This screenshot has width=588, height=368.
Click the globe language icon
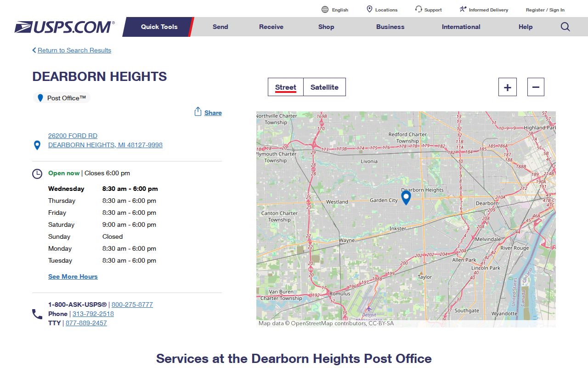(x=325, y=10)
